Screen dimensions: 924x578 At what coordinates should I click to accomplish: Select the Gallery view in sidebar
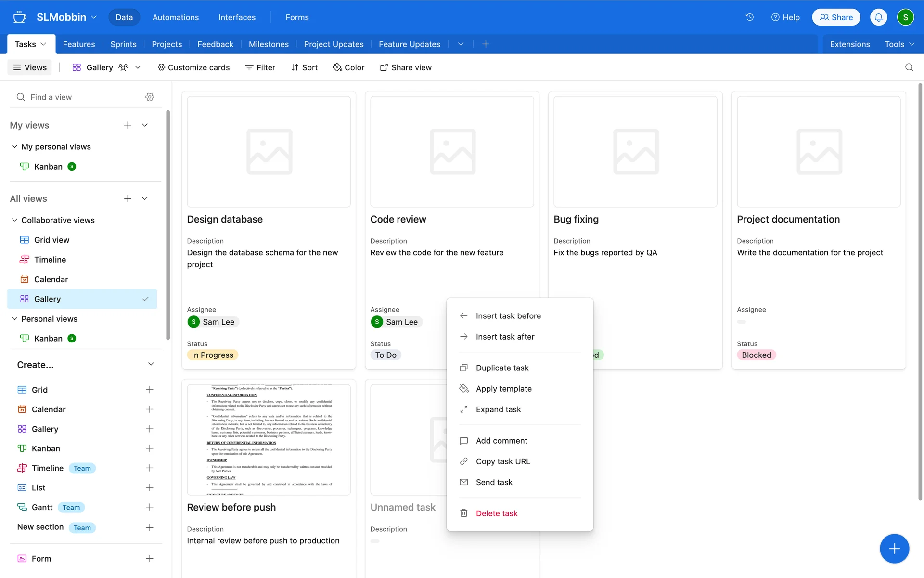tap(47, 299)
